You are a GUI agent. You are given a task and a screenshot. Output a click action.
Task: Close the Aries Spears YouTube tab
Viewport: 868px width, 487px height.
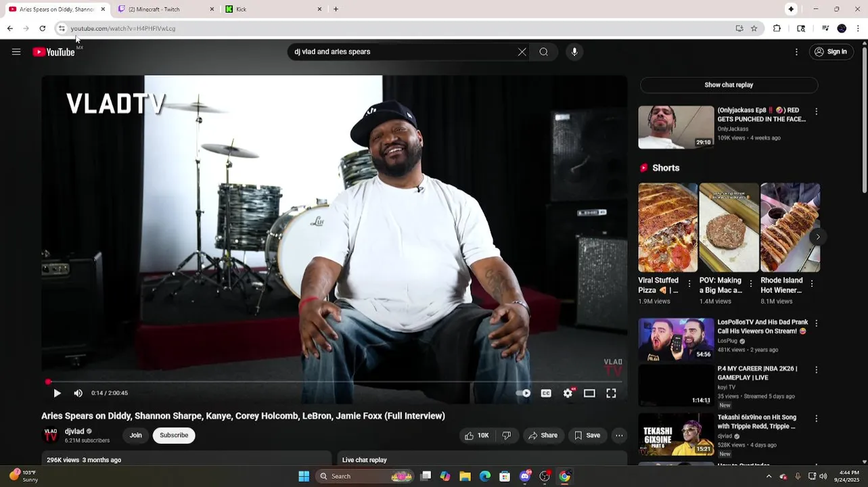[103, 9]
